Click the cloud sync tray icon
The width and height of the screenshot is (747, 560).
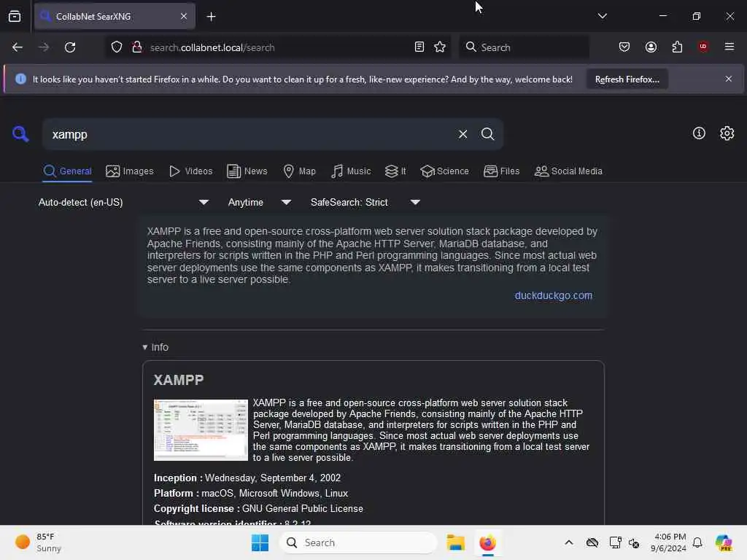coord(592,542)
